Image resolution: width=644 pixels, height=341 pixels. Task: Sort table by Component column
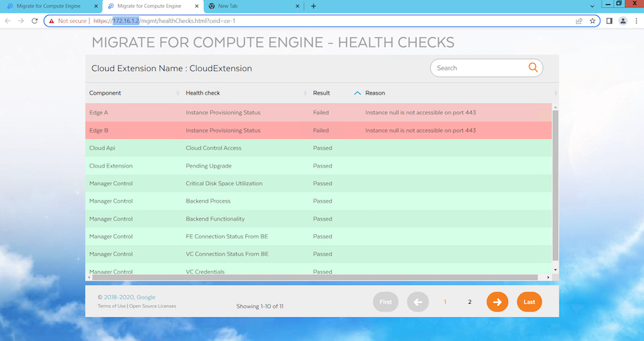point(105,93)
